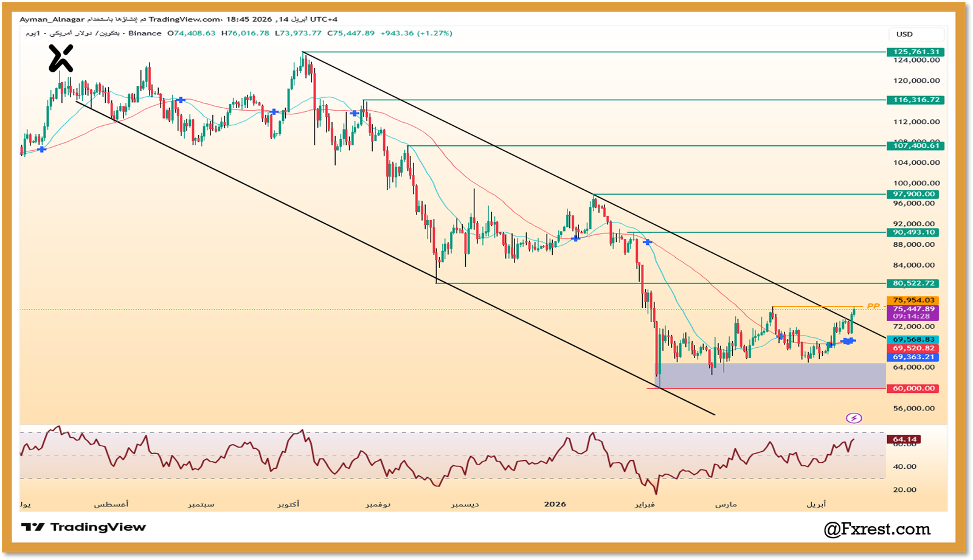The image size is (973, 560).
Task: Click the purple lightning bolt icon
Action: 854,418
